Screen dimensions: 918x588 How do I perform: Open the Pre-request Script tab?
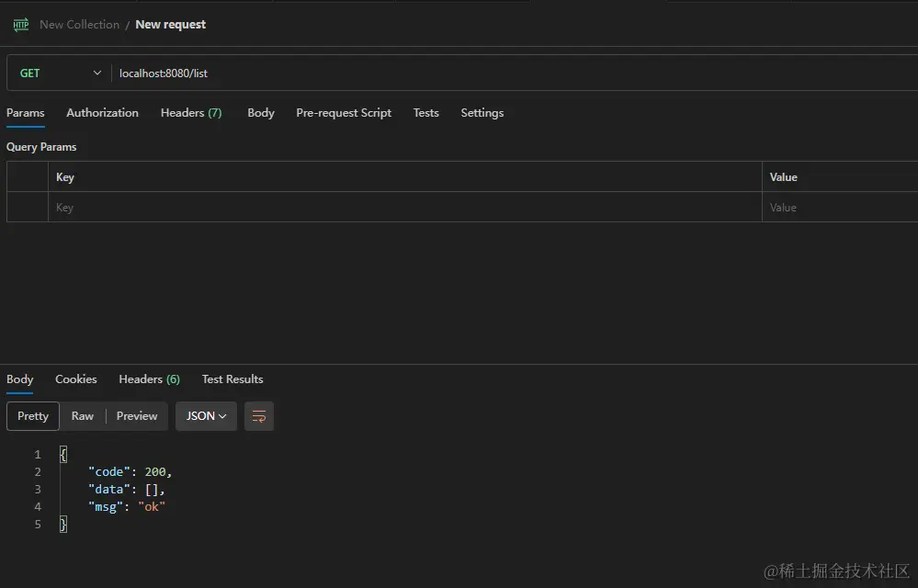tap(344, 113)
